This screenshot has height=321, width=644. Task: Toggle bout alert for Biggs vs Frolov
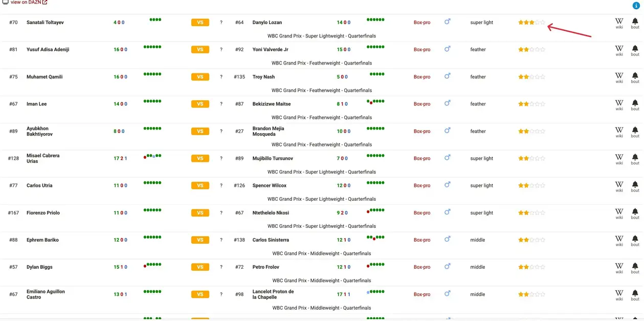(635, 267)
